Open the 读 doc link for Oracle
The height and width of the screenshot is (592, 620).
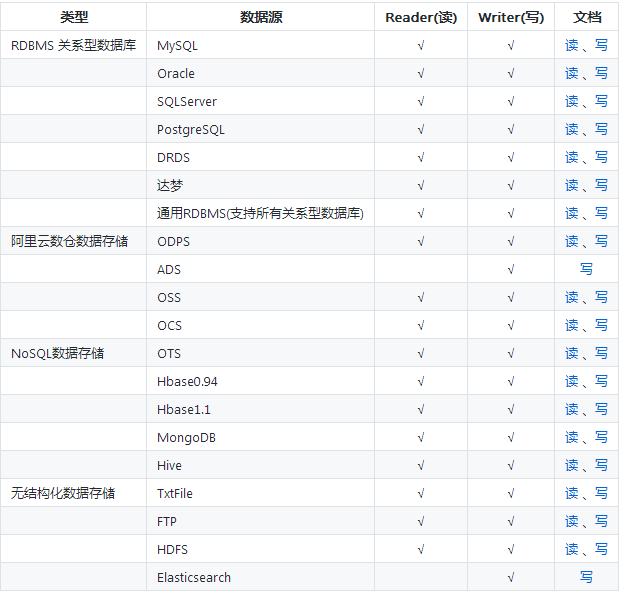tap(572, 73)
